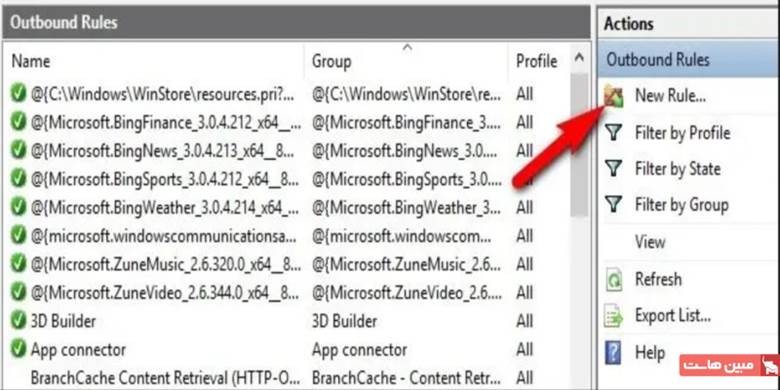Click green check icon of 3D Builder rule
780x390 pixels.
pyautogui.click(x=18, y=321)
